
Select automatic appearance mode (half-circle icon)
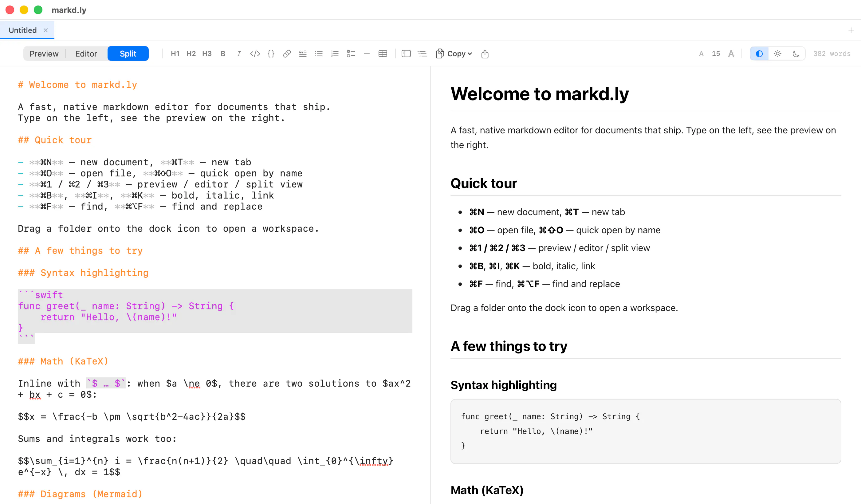tap(759, 54)
